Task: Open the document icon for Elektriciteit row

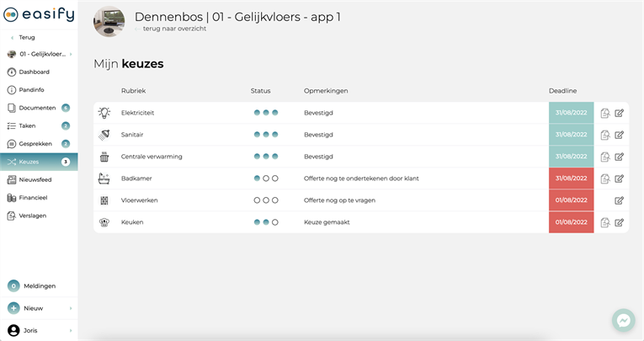Action: click(x=605, y=113)
